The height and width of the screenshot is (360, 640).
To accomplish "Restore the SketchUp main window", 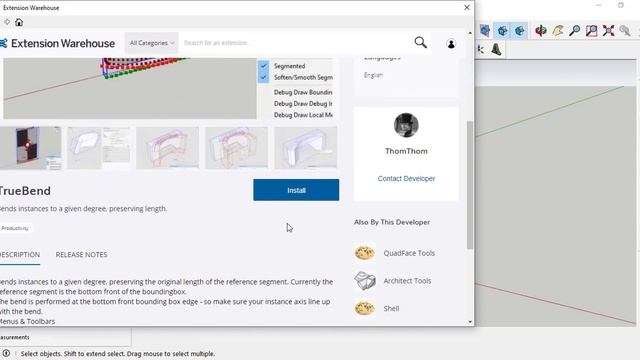I will 621,5.
